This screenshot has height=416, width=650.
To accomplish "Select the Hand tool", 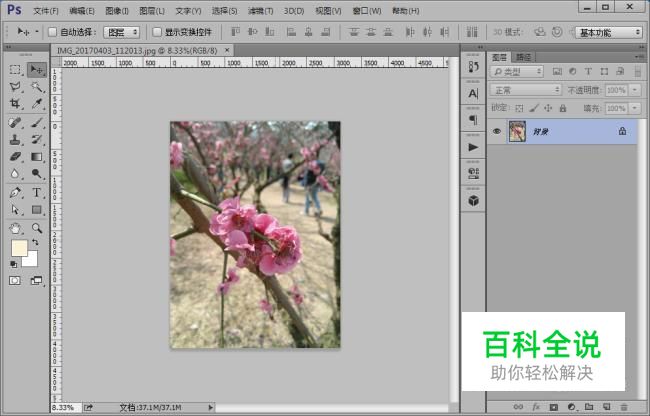I will click(x=15, y=228).
